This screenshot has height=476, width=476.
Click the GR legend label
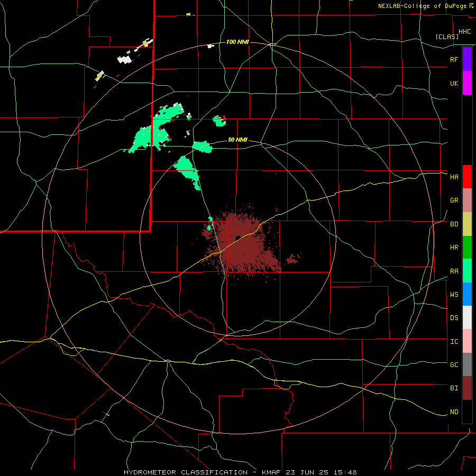(454, 200)
